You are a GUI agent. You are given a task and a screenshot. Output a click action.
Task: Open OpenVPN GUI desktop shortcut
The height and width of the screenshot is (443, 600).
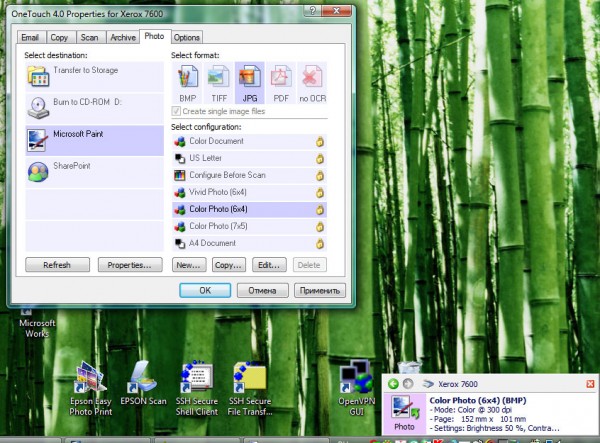pos(356,388)
